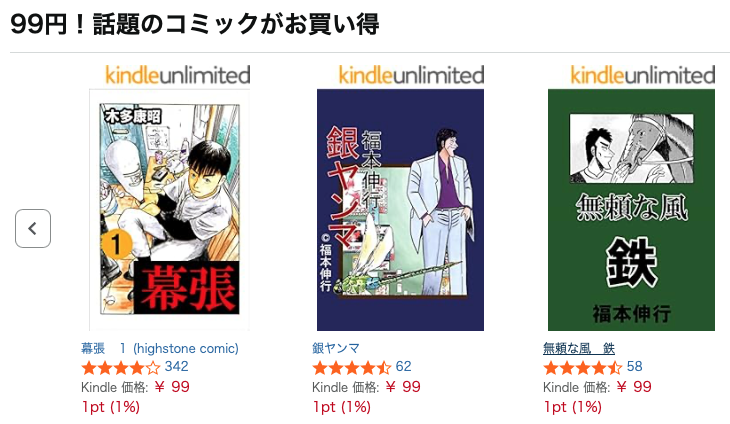The image size is (730, 424).
Task: Click the kindleunlimited logo above 銀ヤンマ
Action: click(x=412, y=75)
